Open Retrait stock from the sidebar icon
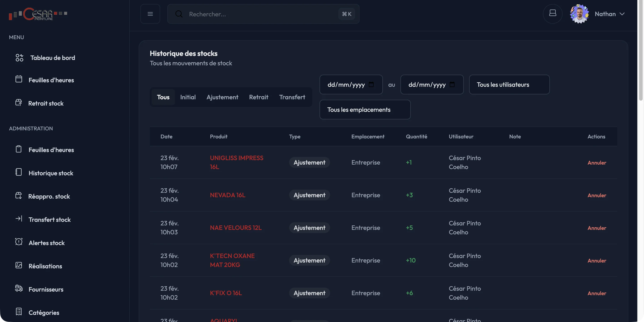 19,102
